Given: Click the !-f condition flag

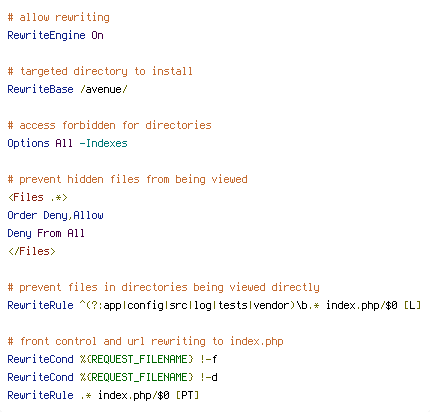Looking at the screenshot, I should [209, 359].
